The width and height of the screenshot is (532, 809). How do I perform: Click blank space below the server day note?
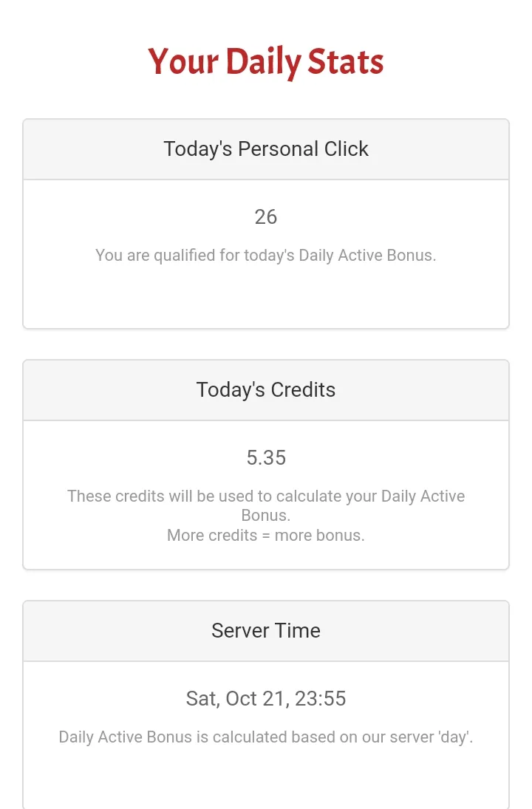(266, 779)
